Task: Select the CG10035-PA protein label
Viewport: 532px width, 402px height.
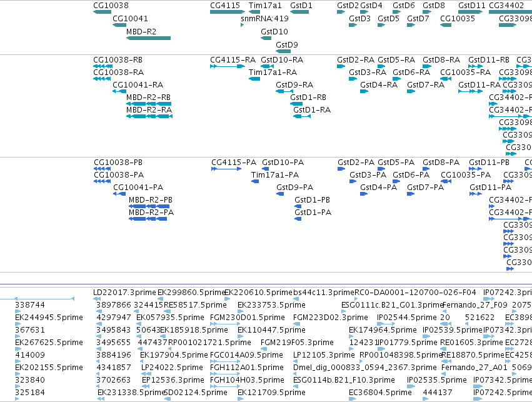Action: tap(466, 176)
